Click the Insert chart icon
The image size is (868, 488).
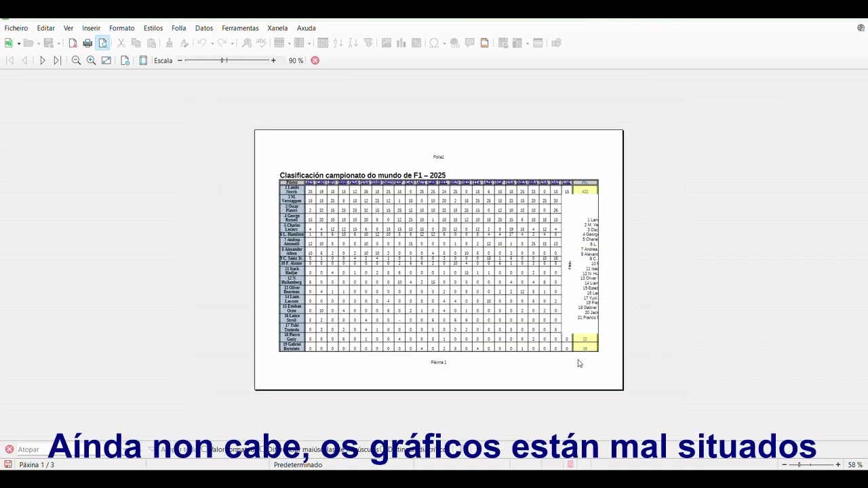pos(401,43)
